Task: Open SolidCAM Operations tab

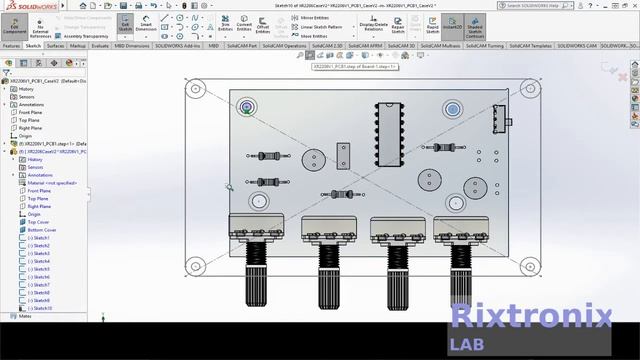Action: [x=284, y=46]
